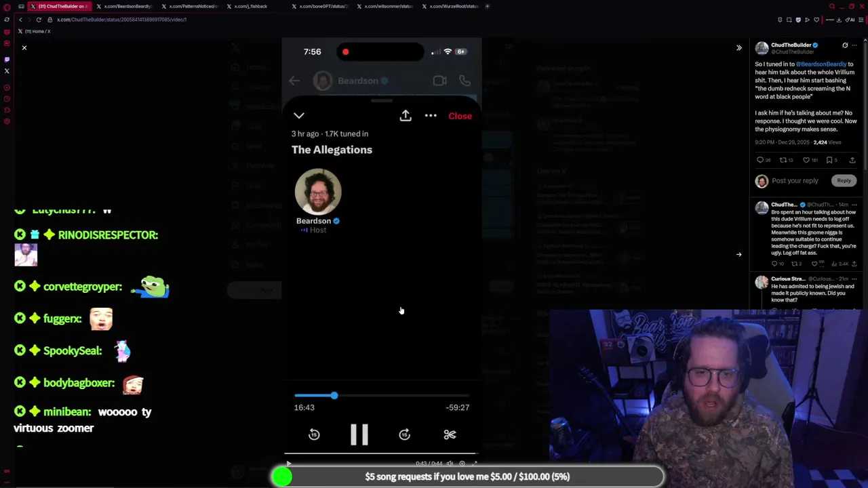Tap the phone call icon in the chat header
Image resolution: width=868 pixels, height=488 pixels.
pos(465,81)
